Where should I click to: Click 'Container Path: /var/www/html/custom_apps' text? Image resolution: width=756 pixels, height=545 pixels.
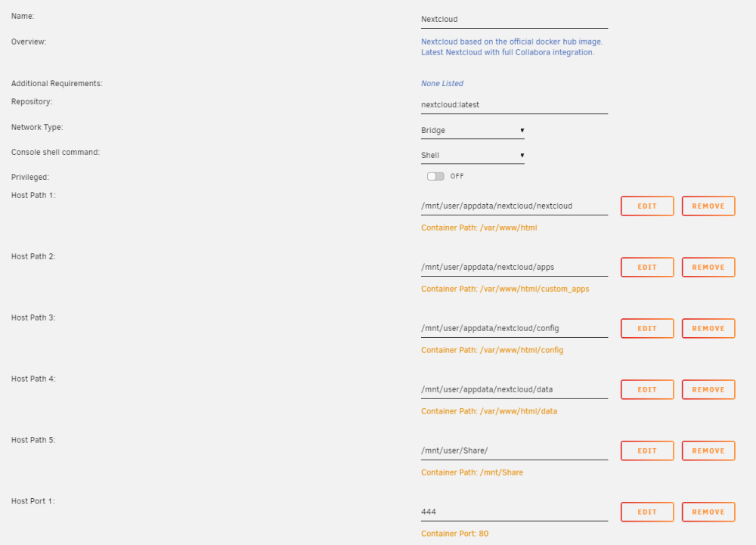pos(505,289)
